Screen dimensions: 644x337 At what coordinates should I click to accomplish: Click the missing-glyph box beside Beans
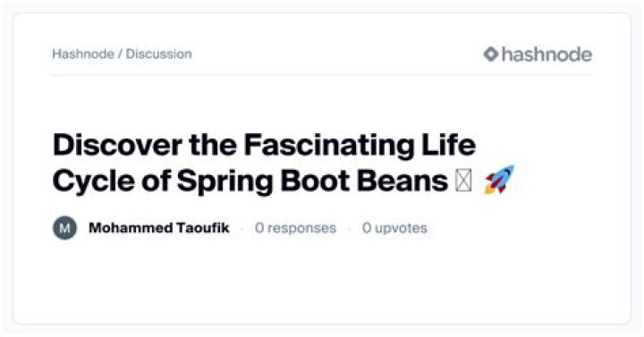pos(463,181)
